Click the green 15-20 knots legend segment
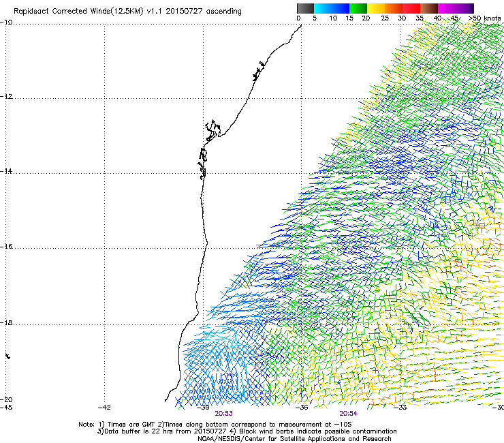The image size is (504, 443). click(358, 8)
